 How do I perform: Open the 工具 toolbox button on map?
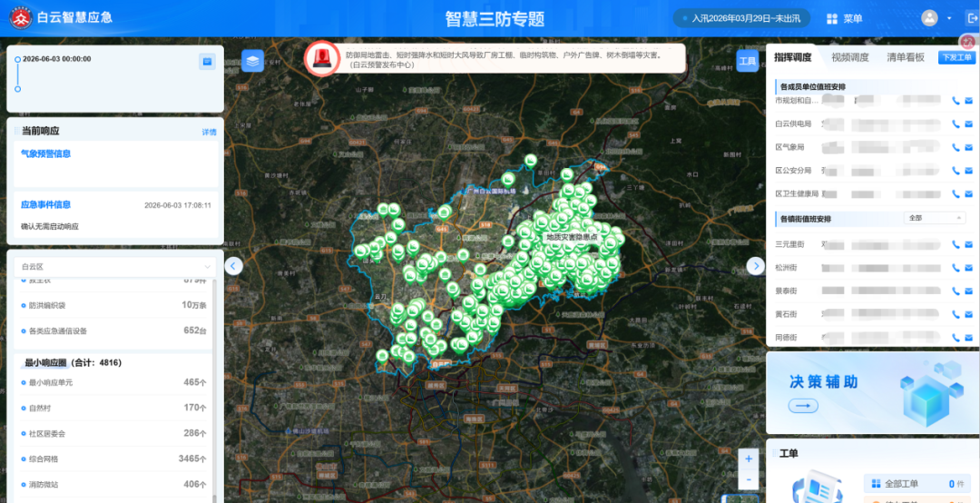747,61
